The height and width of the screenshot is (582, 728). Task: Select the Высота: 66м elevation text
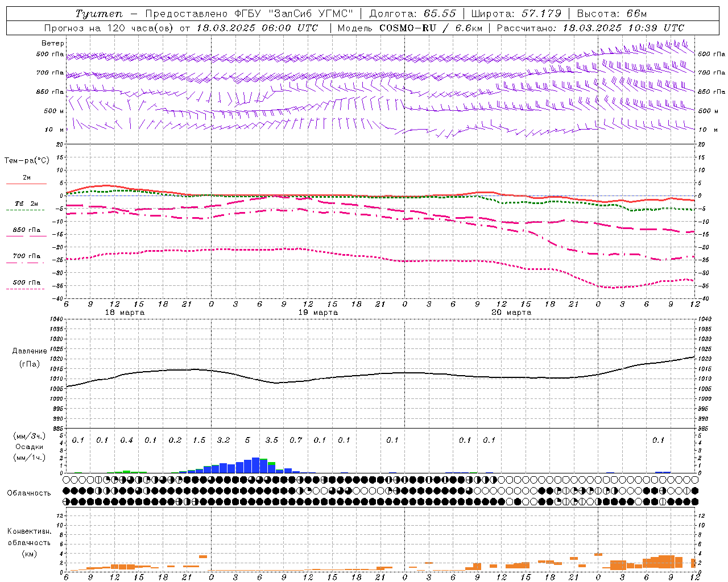click(x=611, y=14)
